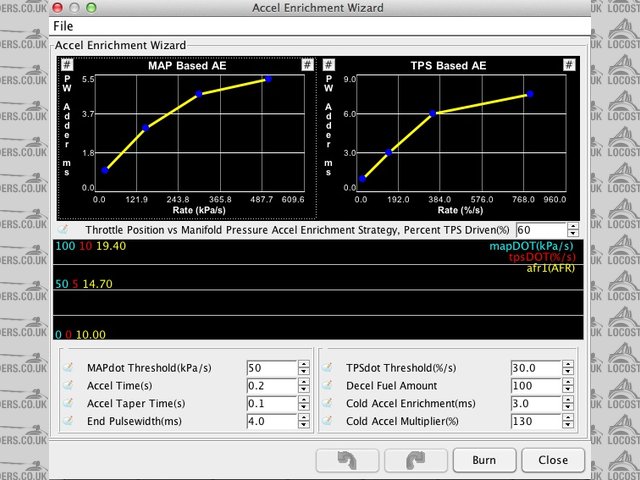640x480 pixels.
Task: Click the red close window button
Action: (x=58, y=8)
